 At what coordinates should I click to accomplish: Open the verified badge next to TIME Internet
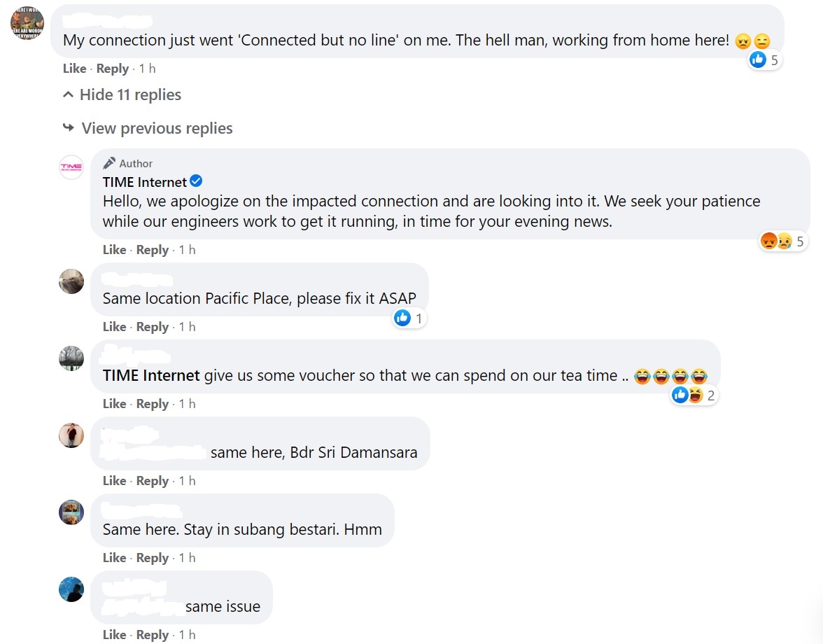click(x=196, y=181)
